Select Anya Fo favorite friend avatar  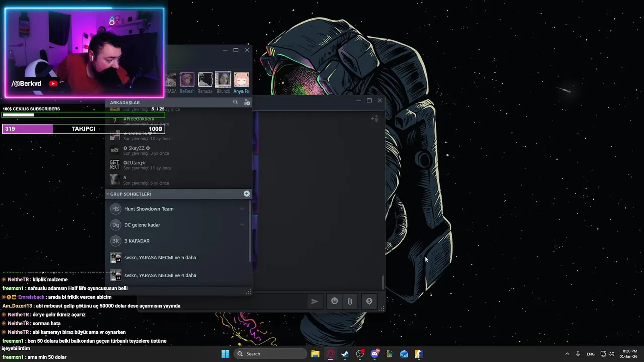(x=242, y=79)
